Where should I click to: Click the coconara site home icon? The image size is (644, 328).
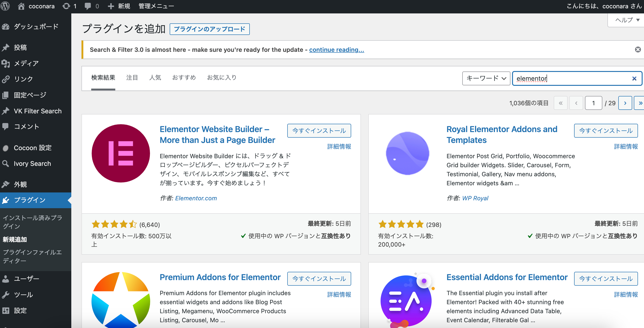point(21,6)
